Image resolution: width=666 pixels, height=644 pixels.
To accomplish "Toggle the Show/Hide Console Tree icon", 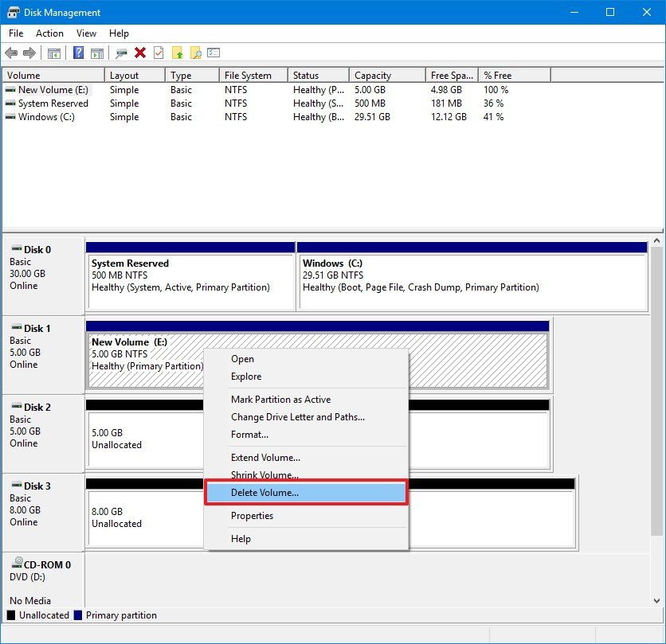I will [x=54, y=53].
